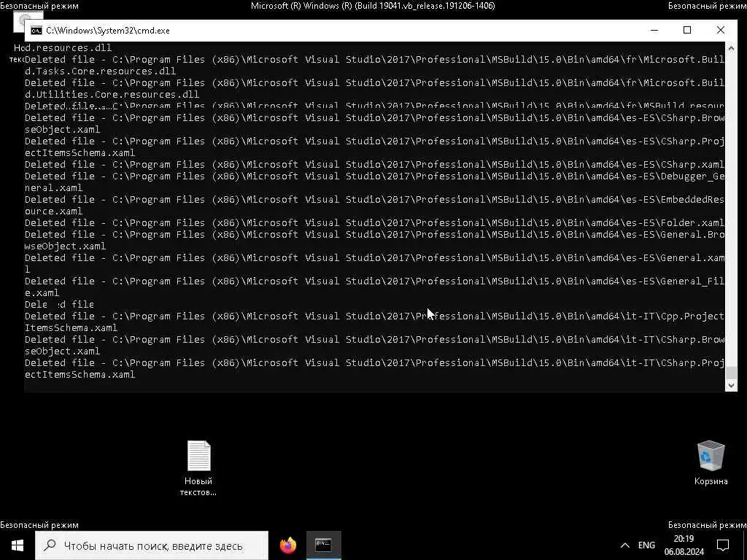Image resolution: width=747 pixels, height=560 pixels.
Task: Click the text d.Tasks.Core.resources.dll
Action: 100,71
